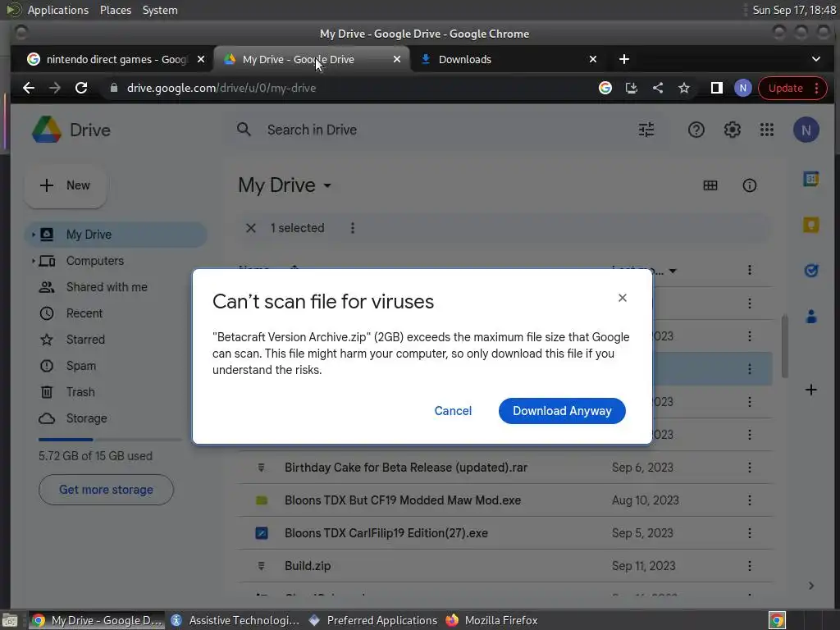
Task: Click Get more storage
Action: pos(106,490)
